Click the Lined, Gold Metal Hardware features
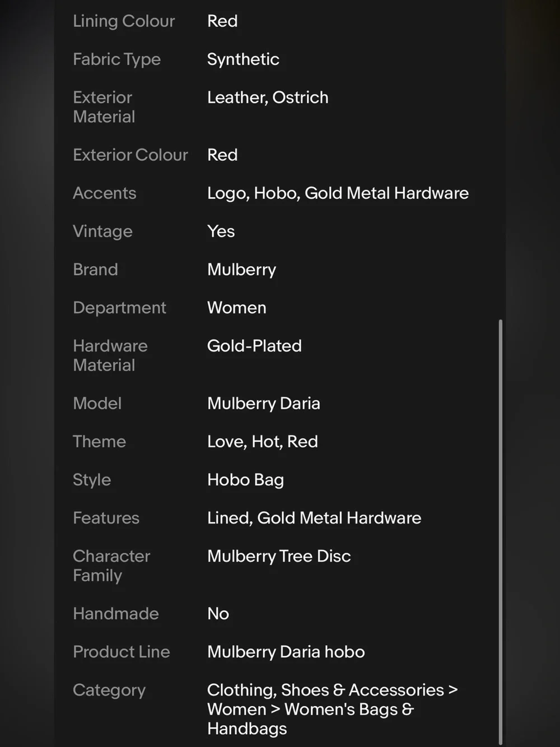Image resolution: width=560 pixels, height=747 pixels. [x=314, y=518]
